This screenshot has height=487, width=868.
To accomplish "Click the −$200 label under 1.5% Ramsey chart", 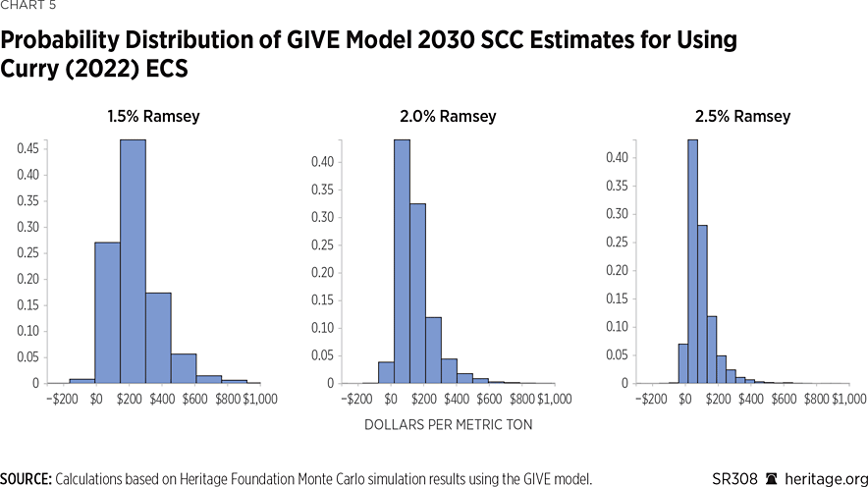I will pyautogui.click(x=65, y=399).
